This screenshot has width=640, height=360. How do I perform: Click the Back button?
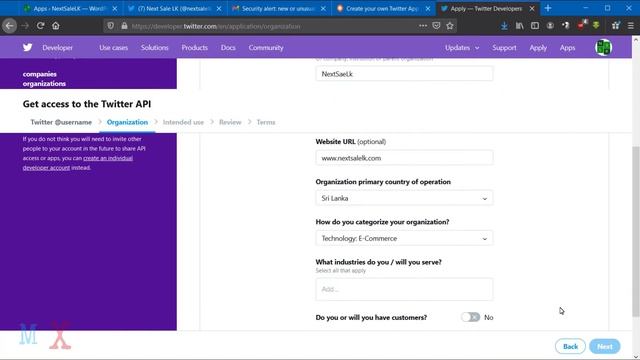[570, 347]
